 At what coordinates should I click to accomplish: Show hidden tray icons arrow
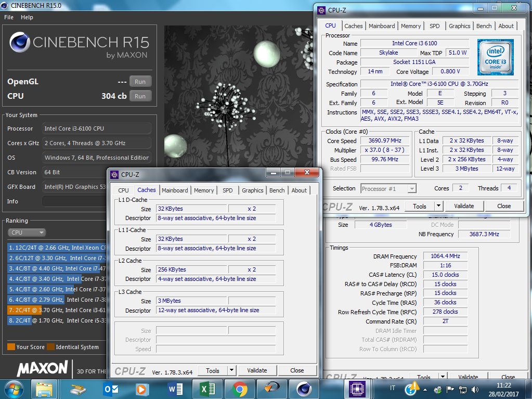(425, 390)
